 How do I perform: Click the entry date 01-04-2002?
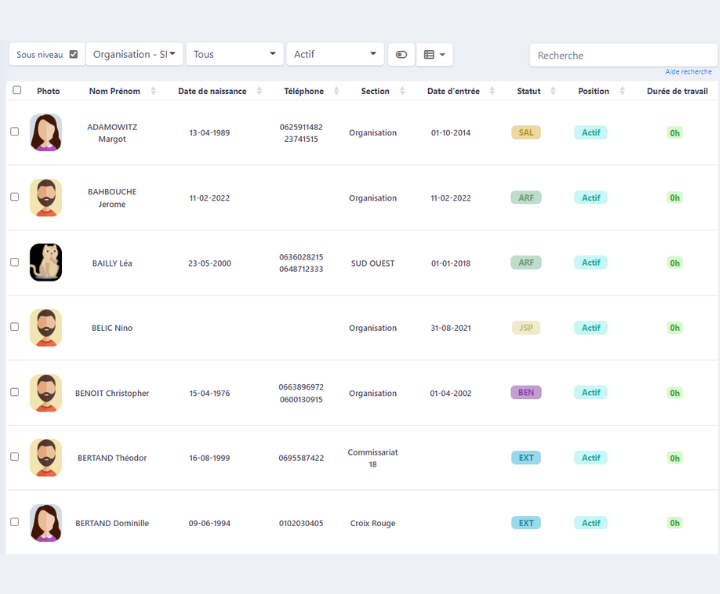click(x=450, y=393)
